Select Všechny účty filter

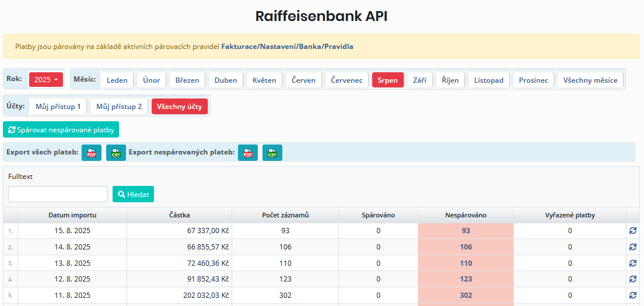[180, 107]
